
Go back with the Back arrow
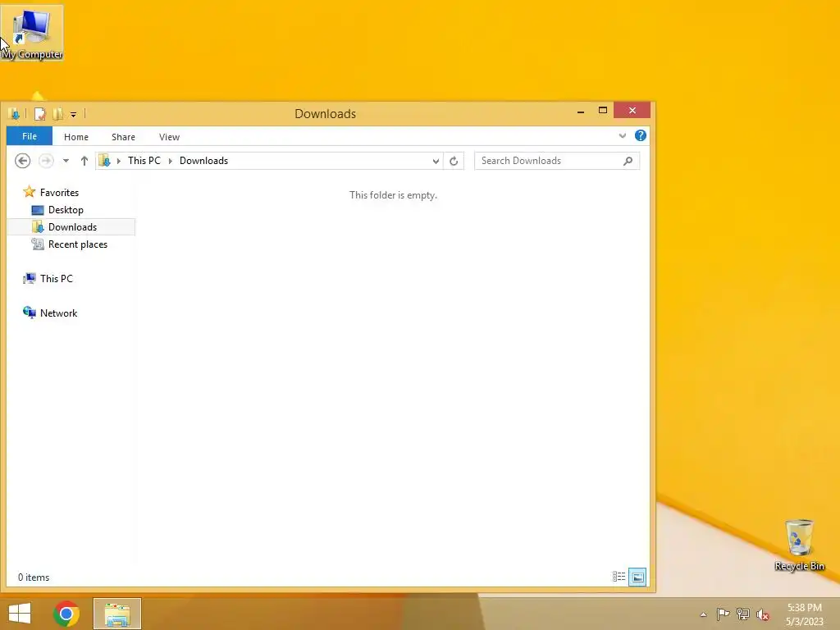[x=22, y=161]
